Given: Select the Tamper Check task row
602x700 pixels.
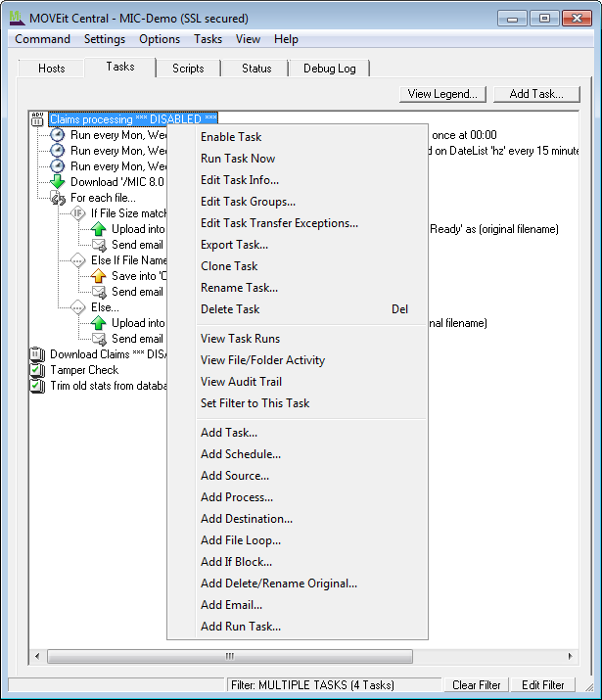Looking at the screenshot, I should 84,370.
